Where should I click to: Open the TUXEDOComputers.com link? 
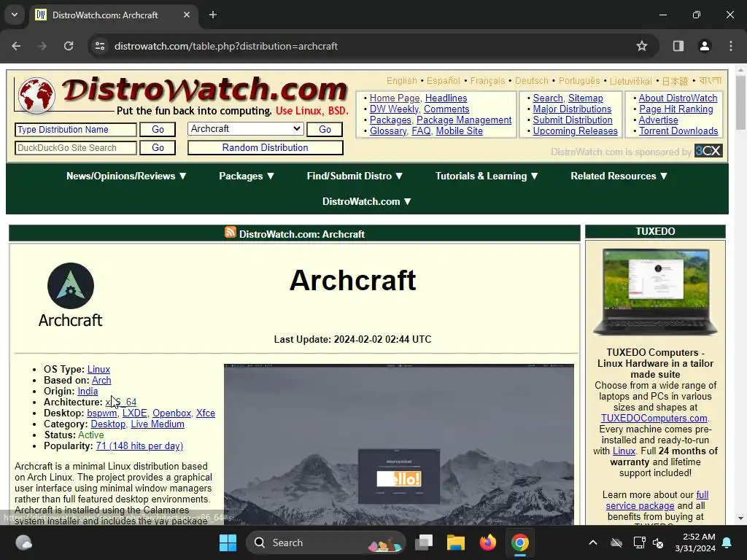[654, 418]
